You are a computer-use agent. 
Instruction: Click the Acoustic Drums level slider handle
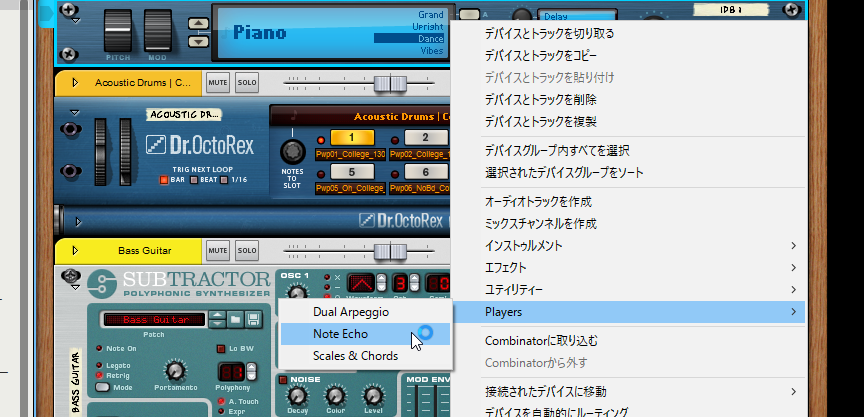[x=391, y=83]
